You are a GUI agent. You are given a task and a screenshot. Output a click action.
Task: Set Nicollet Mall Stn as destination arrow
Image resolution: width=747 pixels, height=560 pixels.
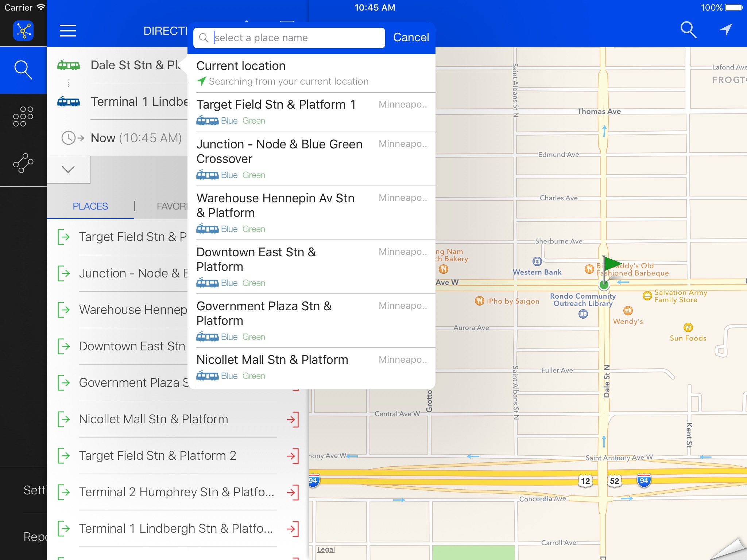pyautogui.click(x=293, y=419)
